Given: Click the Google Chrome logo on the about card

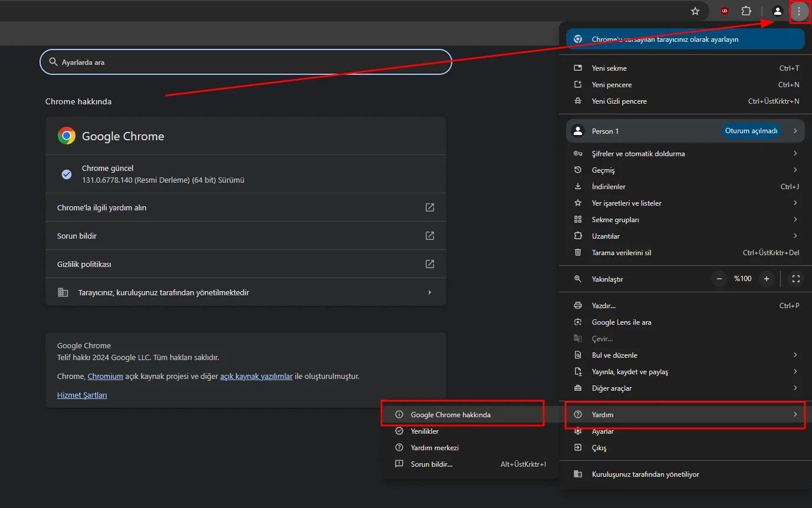Looking at the screenshot, I should click(x=67, y=136).
